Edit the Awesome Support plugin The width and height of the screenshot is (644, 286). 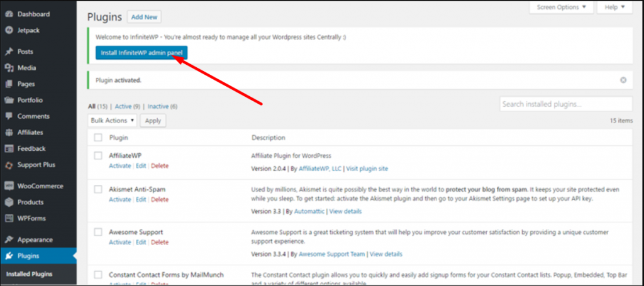point(141,242)
